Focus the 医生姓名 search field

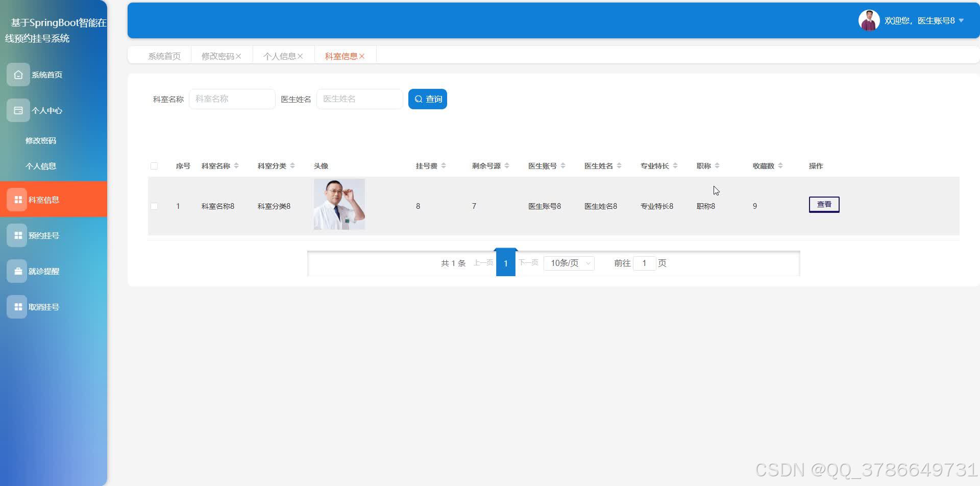pyautogui.click(x=360, y=99)
